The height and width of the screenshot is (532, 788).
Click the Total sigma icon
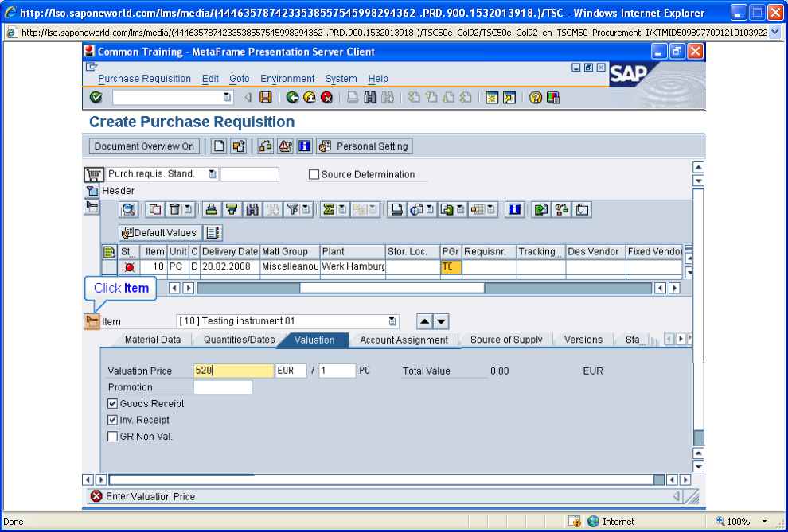pyautogui.click(x=329, y=209)
